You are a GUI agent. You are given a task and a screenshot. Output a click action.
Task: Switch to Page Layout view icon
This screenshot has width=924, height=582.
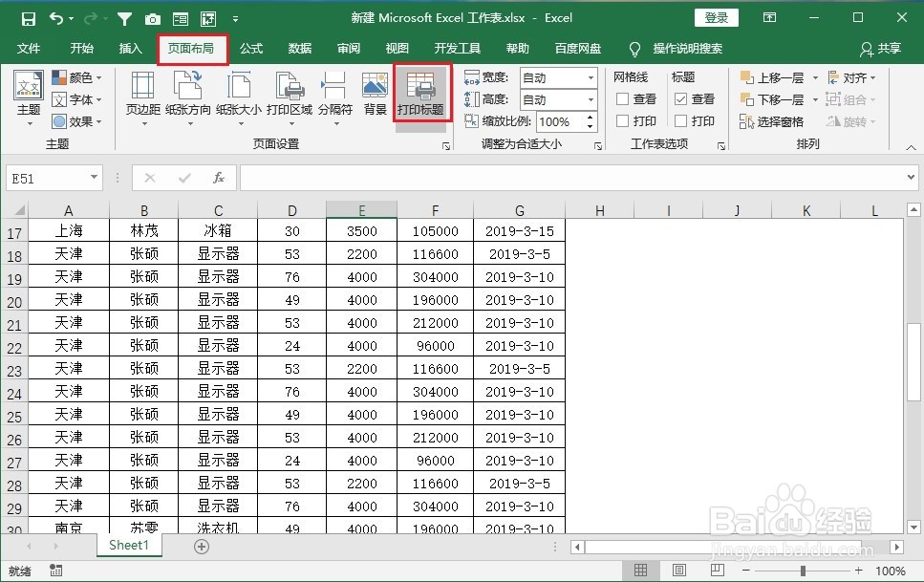[x=678, y=571]
